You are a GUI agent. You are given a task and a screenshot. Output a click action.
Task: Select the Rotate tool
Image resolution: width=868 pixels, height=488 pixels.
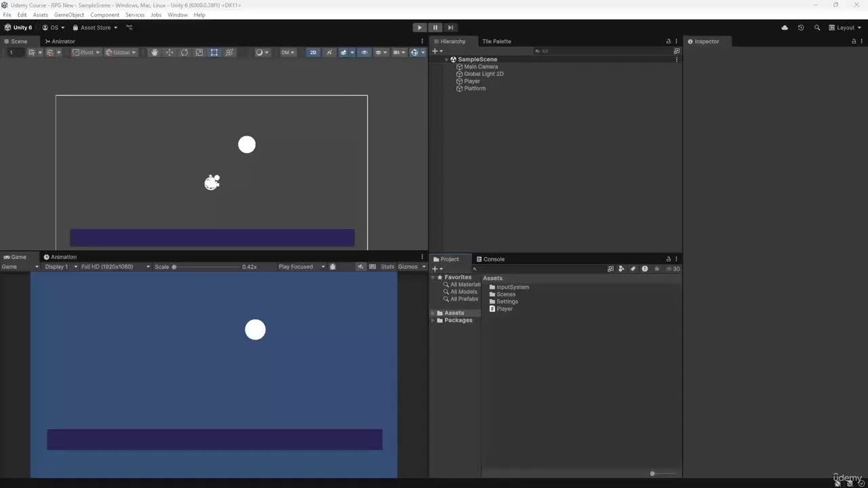184,52
